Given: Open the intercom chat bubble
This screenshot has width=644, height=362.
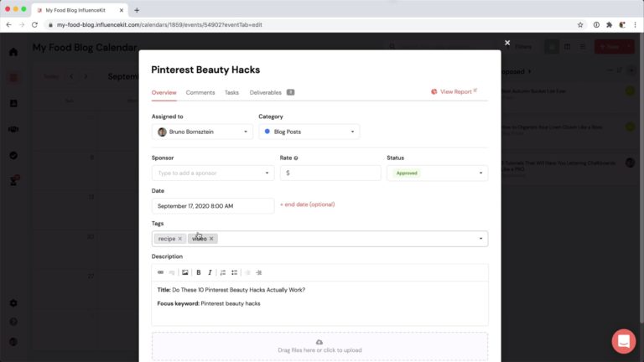Looking at the screenshot, I should [x=624, y=341].
